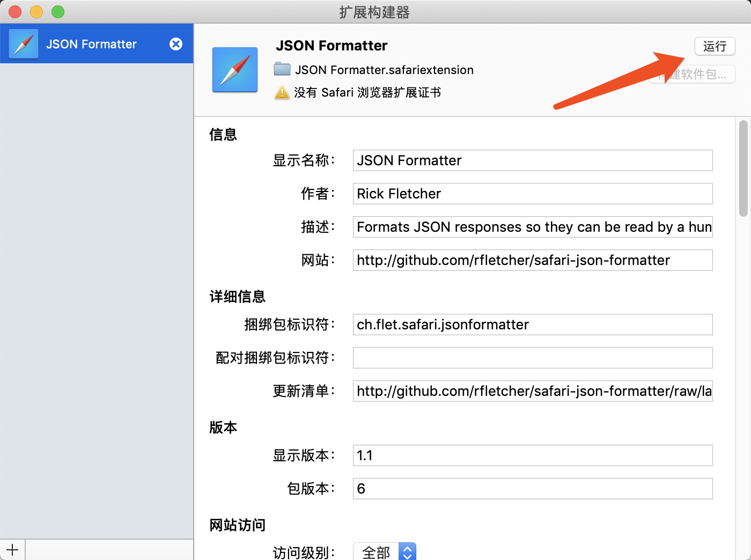Viewport: 751px width, 560px height.
Task: Click the vertical scrollbar thumb
Action: 743,168
